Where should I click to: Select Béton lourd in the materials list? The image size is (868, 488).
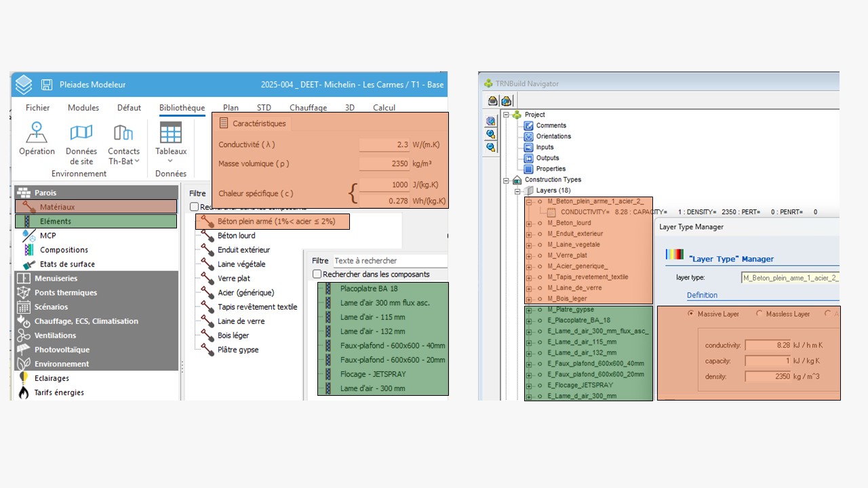coord(236,236)
